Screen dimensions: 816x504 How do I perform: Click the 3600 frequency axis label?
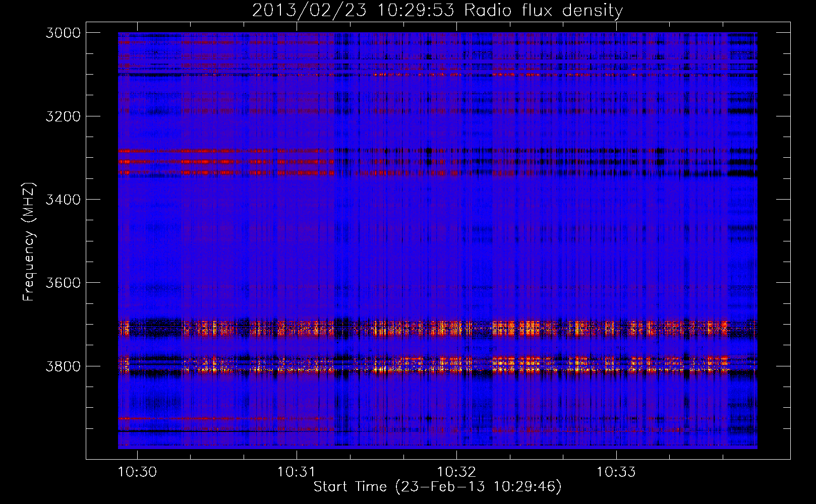coord(63,283)
